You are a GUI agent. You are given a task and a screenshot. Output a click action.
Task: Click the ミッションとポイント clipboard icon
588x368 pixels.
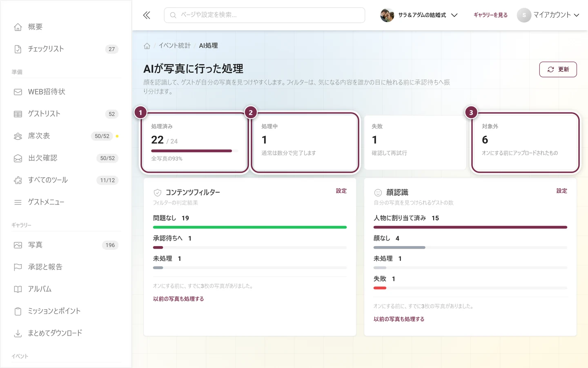18,312
